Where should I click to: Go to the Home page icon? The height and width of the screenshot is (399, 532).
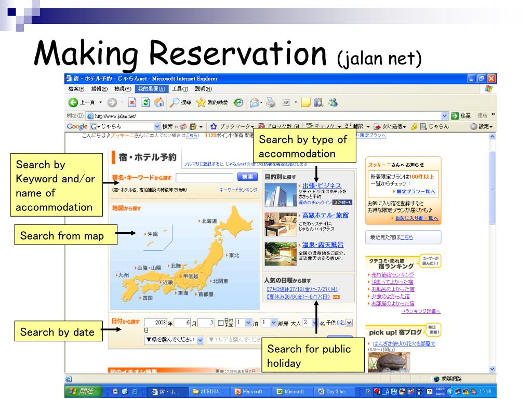tap(159, 102)
